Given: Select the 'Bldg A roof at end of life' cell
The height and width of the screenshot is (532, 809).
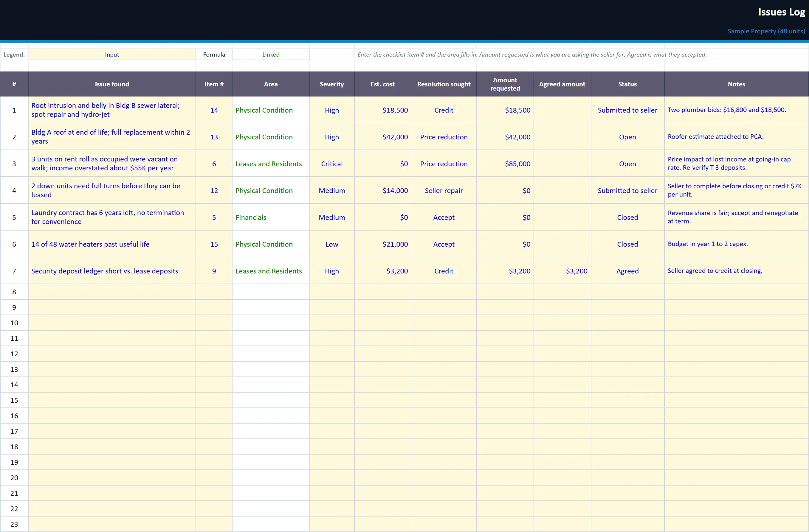Looking at the screenshot, I should pos(112,137).
